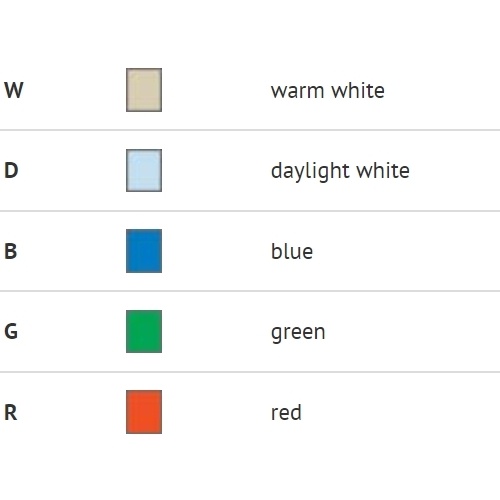Click the D code letter
This screenshot has height=500, width=500.
click(x=11, y=170)
